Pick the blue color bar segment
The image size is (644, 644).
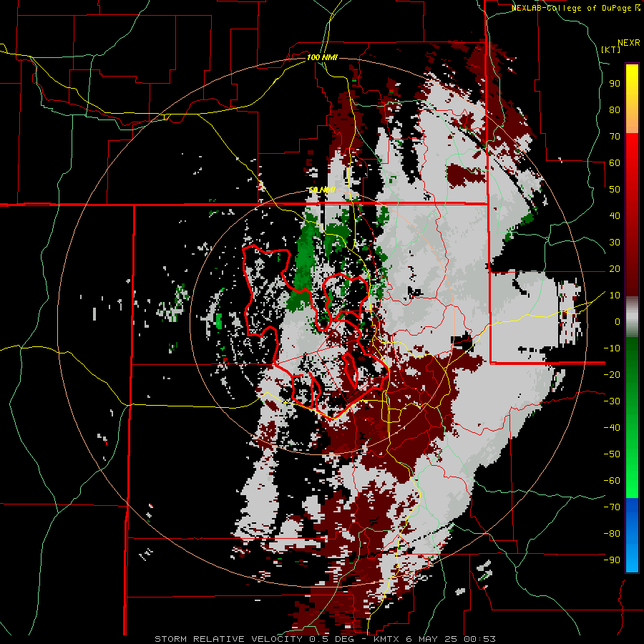point(632,535)
